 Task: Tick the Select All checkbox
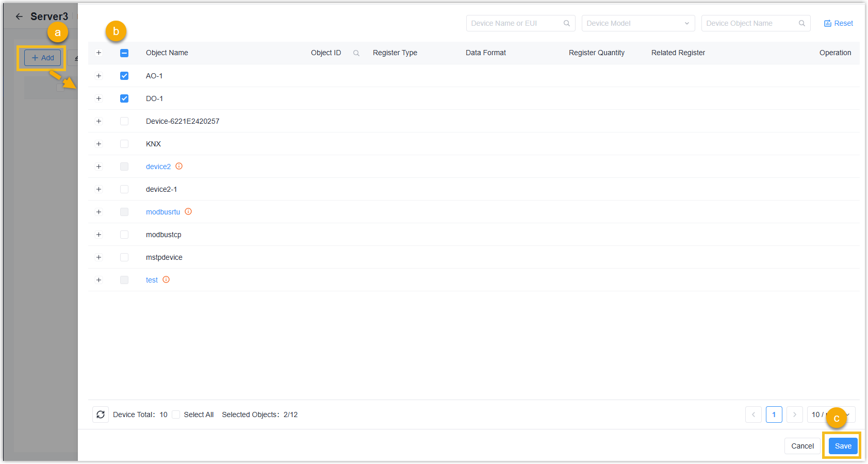coord(176,415)
